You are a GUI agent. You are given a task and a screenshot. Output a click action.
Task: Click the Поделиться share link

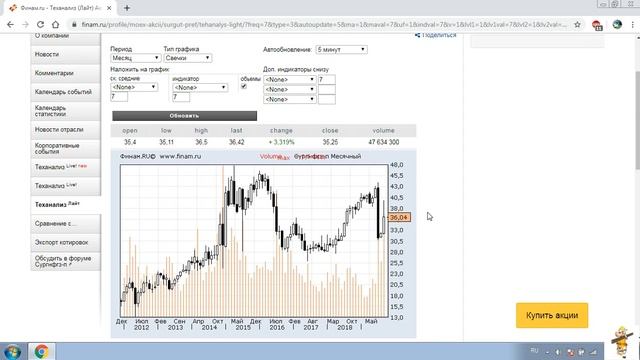(x=436, y=36)
